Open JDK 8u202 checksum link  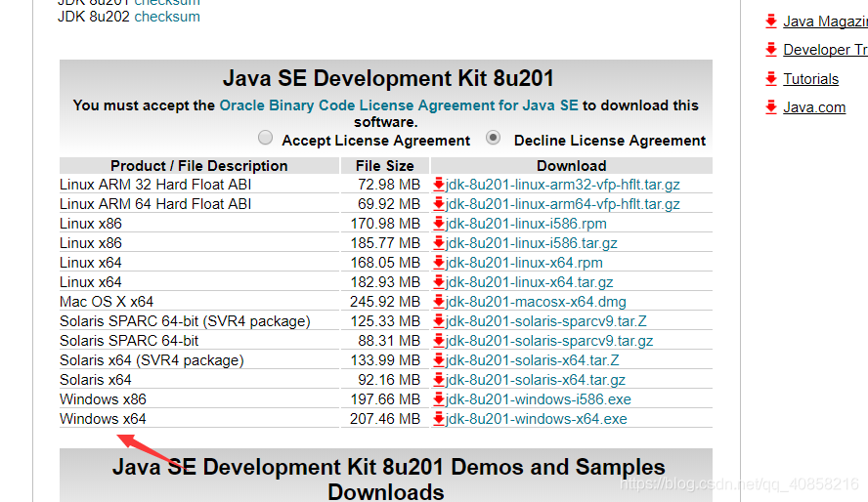(x=167, y=17)
